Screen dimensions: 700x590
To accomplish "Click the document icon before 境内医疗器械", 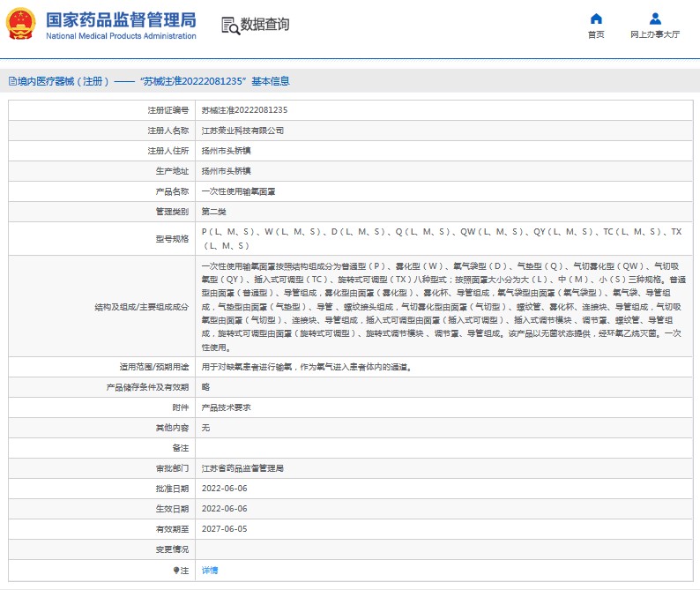I will [x=12, y=81].
